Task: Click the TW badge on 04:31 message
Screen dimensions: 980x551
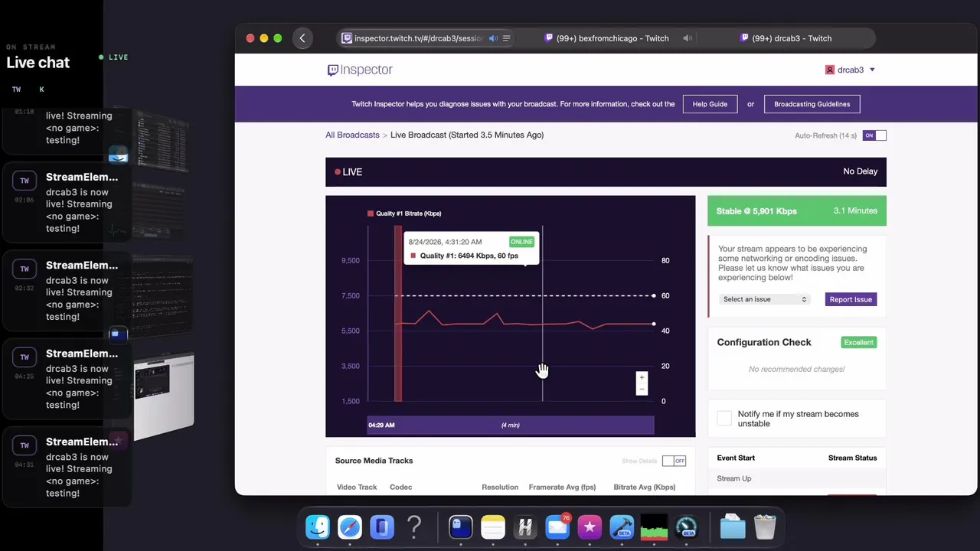Action: click(x=24, y=445)
